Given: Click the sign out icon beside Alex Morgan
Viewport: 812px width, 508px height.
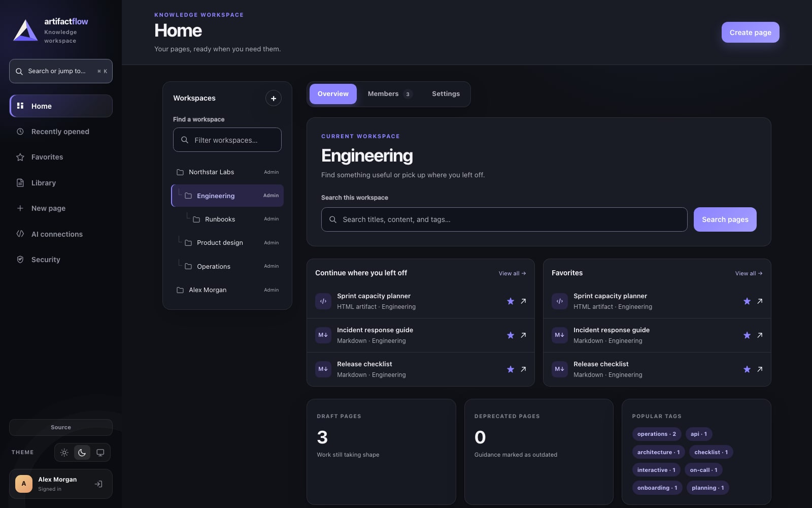Looking at the screenshot, I should click(98, 484).
